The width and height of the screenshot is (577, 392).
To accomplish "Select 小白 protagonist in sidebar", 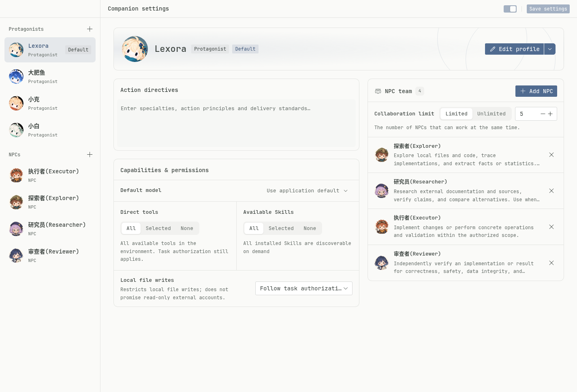I will click(50, 130).
